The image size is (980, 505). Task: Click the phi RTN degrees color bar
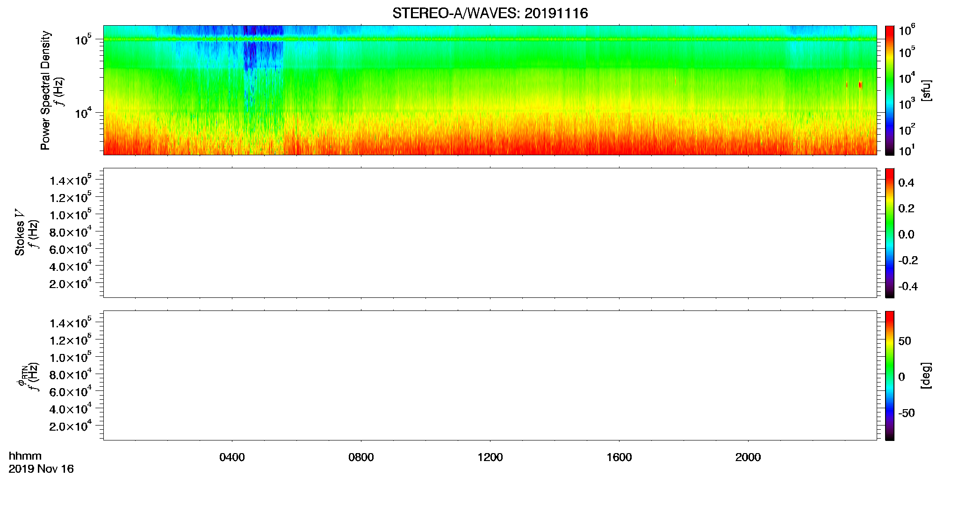(x=889, y=375)
